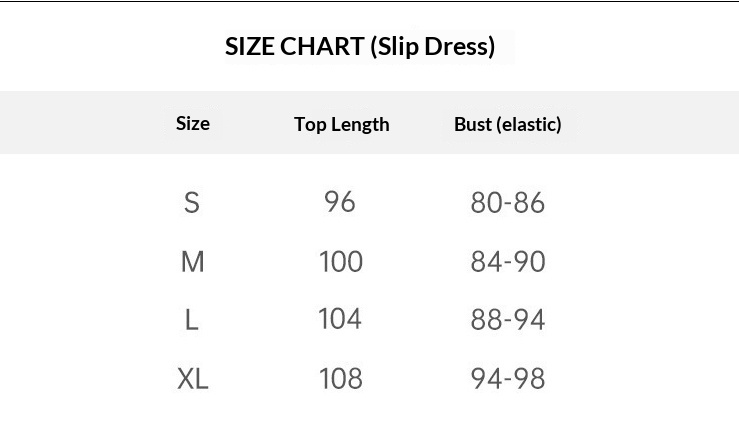Screen dimensions: 739x442
Task: Click the SIZE CHART title words
Action: pyautogui.click(x=294, y=47)
